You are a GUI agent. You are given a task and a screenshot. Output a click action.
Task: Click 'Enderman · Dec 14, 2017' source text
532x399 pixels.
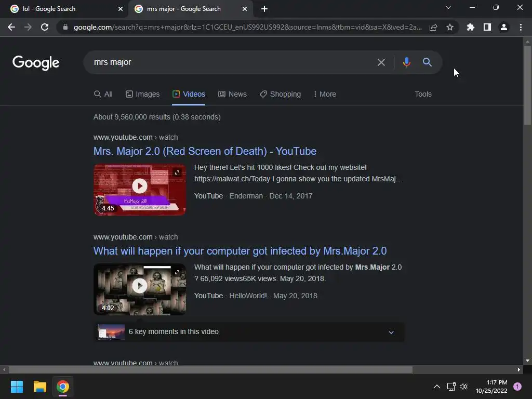point(271,196)
